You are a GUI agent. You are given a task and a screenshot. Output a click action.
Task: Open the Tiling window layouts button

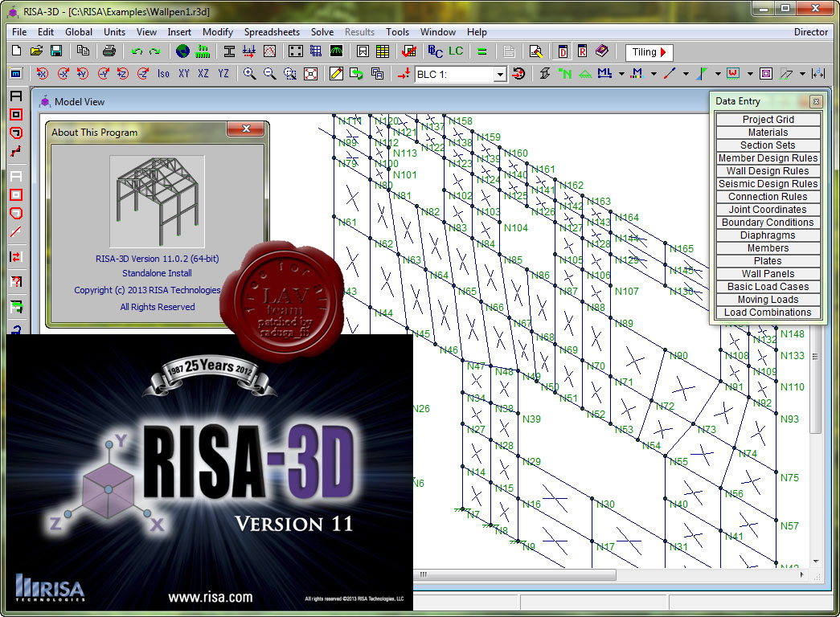[649, 52]
